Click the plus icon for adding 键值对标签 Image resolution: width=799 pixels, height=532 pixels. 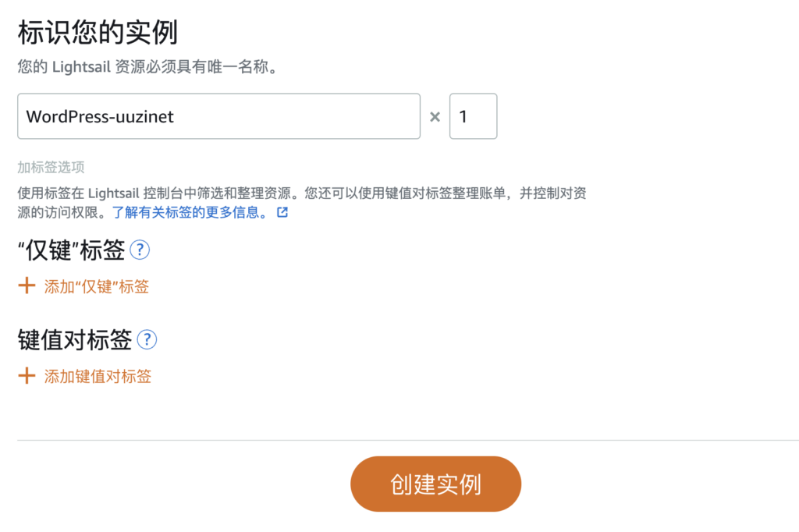(27, 376)
